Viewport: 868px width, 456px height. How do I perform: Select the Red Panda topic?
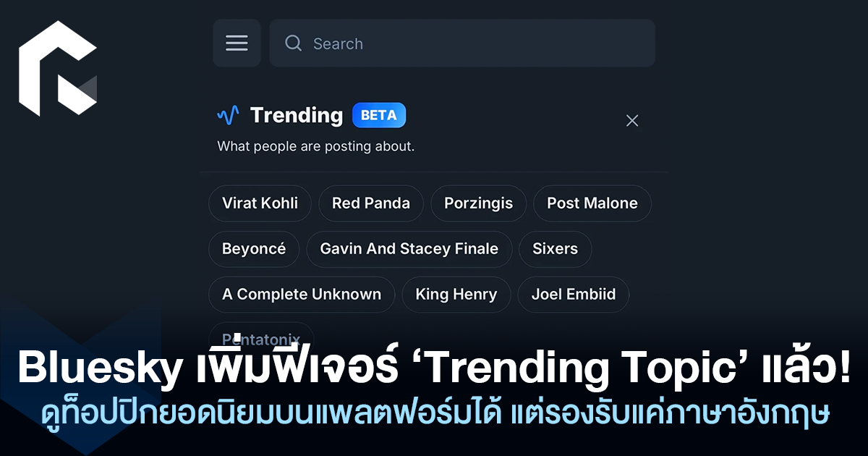point(371,203)
